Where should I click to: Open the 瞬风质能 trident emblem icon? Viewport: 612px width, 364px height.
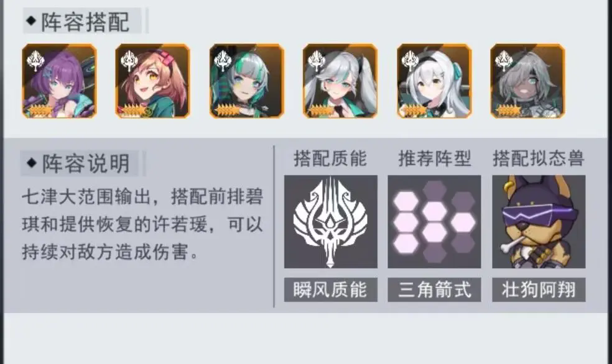click(x=331, y=222)
